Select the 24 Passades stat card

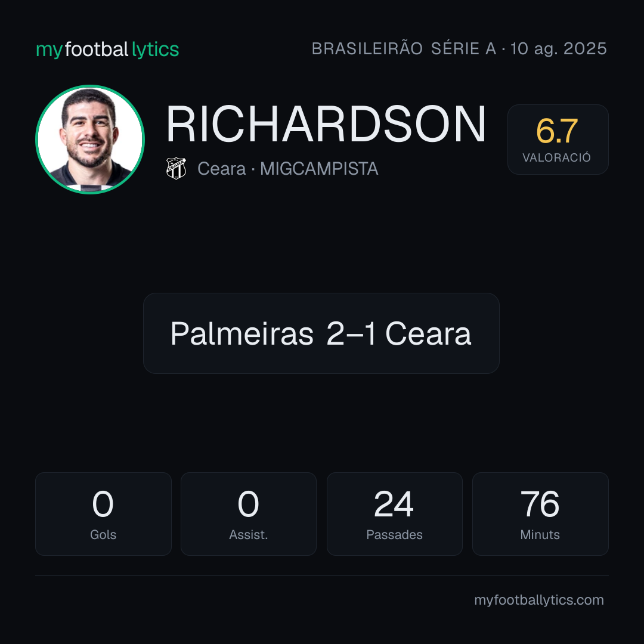394,514
